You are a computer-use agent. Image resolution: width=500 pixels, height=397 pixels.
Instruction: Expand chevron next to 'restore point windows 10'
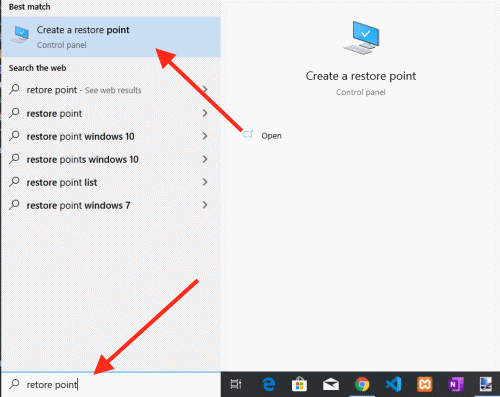[x=205, y=136]
